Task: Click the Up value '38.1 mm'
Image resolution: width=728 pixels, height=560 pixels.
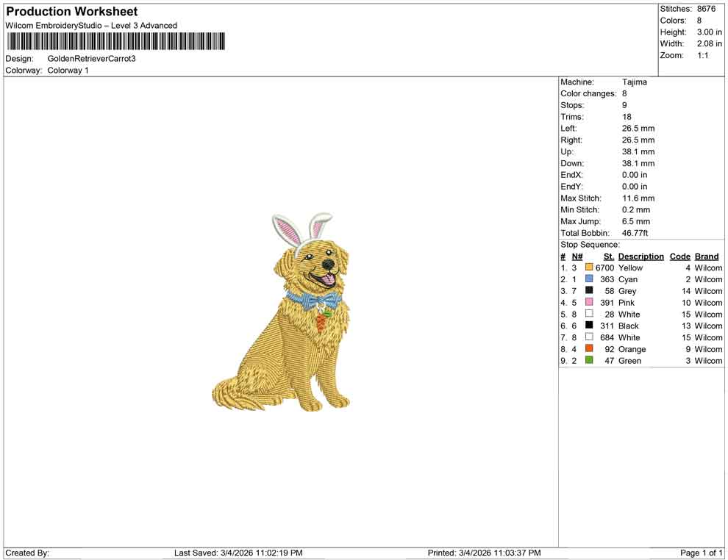Action: click(638, 151)
